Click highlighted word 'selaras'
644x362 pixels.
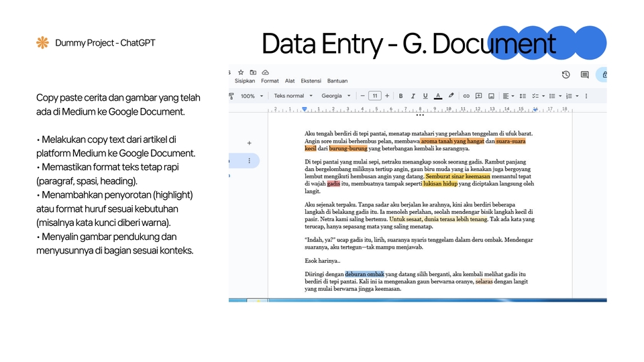pyautogui.click(x=484, y=281)
